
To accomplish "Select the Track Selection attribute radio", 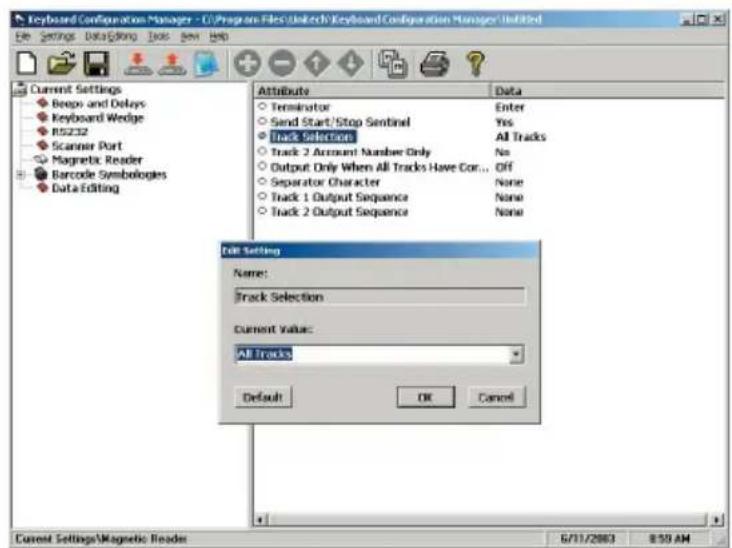I will click(x=262, y=136).
